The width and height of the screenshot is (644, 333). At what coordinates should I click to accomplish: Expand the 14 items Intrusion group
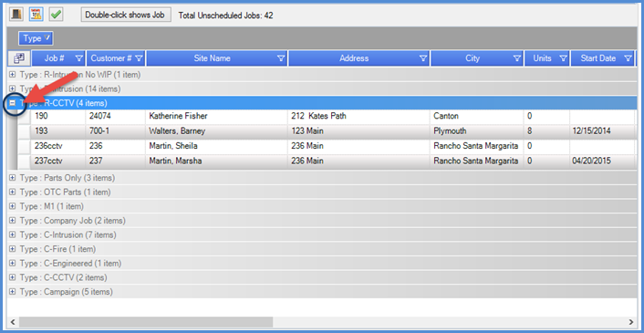(x=13, y=88)
